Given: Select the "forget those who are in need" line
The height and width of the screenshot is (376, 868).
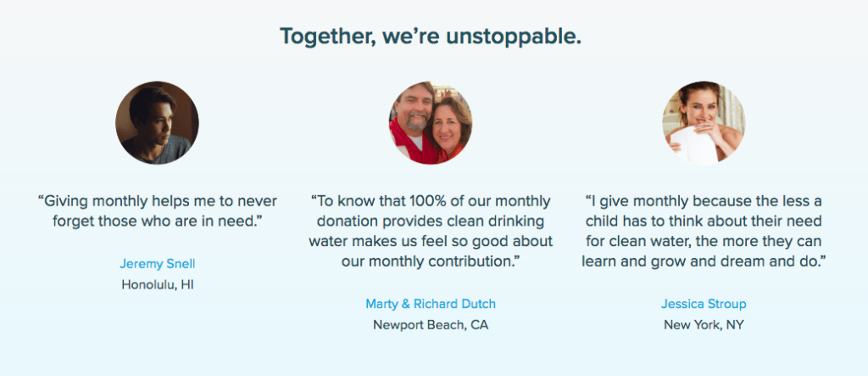Looking at the screenshot, I should coord(158,222).
